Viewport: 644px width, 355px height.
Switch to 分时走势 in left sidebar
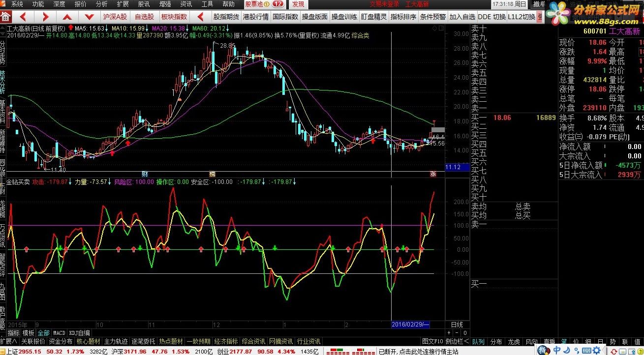click(2, 53)
